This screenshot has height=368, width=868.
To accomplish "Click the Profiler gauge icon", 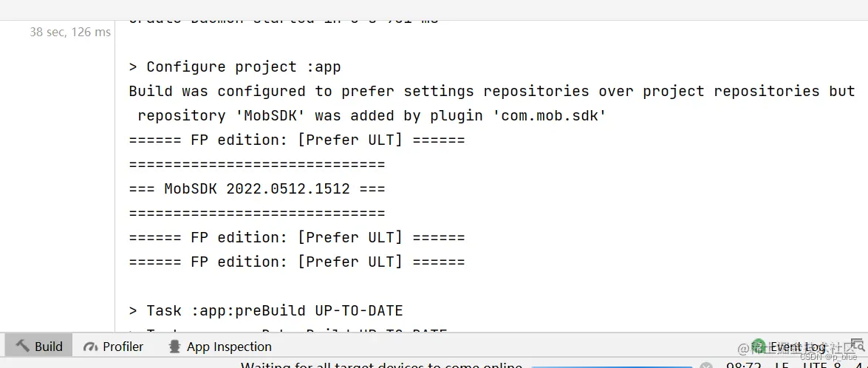I will [90, 347].
